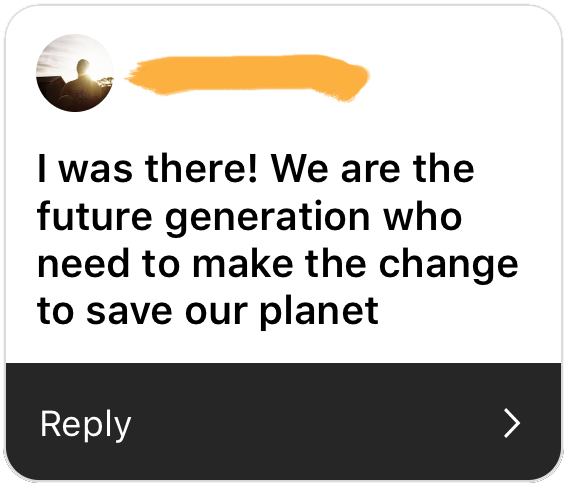Select the orange-redacted username
The image size is (566, 489).
tap(247, 77)
